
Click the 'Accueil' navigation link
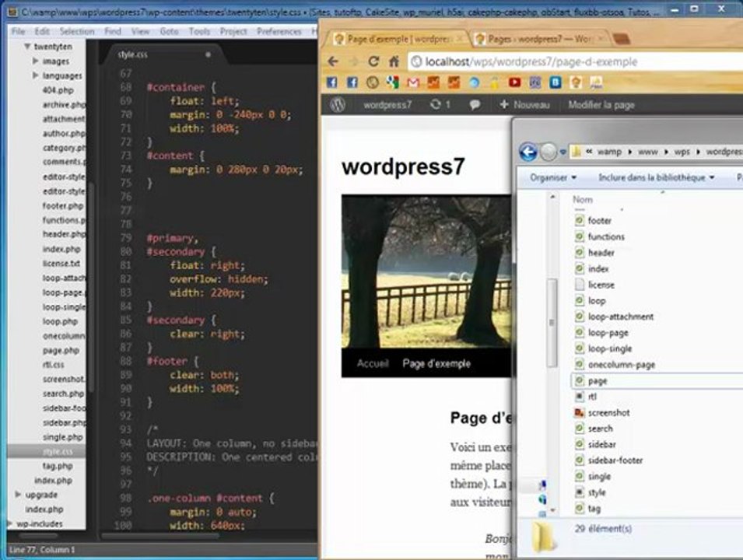tap(373, 363)
